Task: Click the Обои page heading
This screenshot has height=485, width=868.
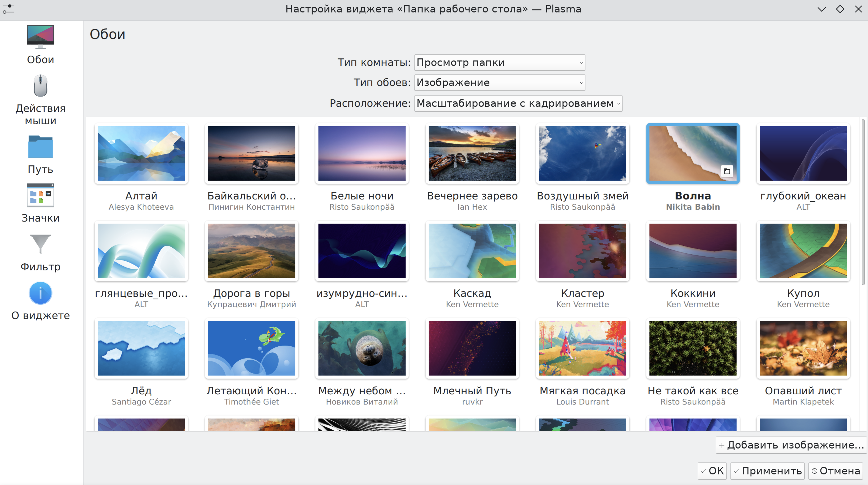Action: (107, 34)
